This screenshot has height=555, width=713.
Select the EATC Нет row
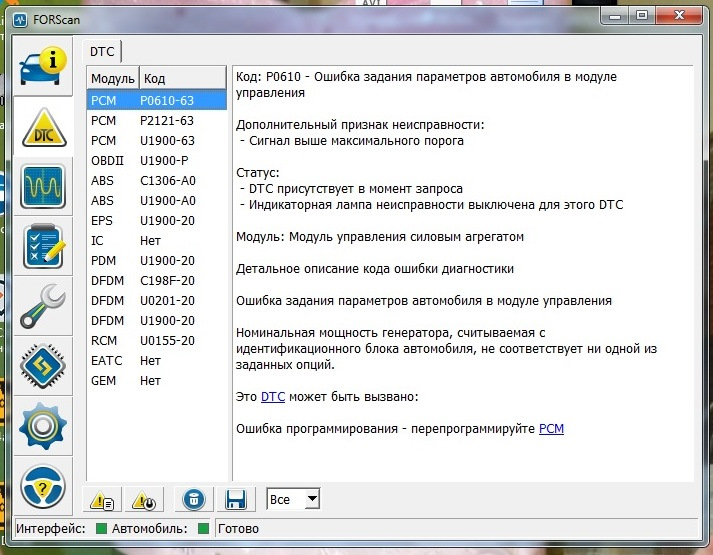point(156,360)
